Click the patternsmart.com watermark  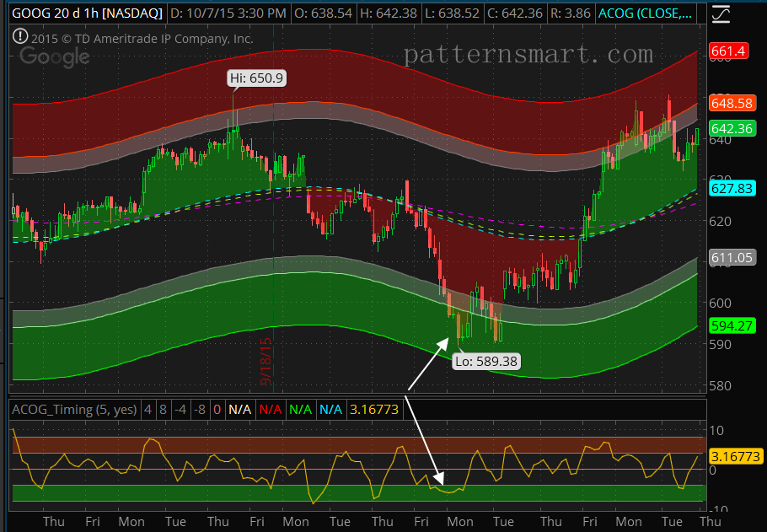(x=528, y=53)
